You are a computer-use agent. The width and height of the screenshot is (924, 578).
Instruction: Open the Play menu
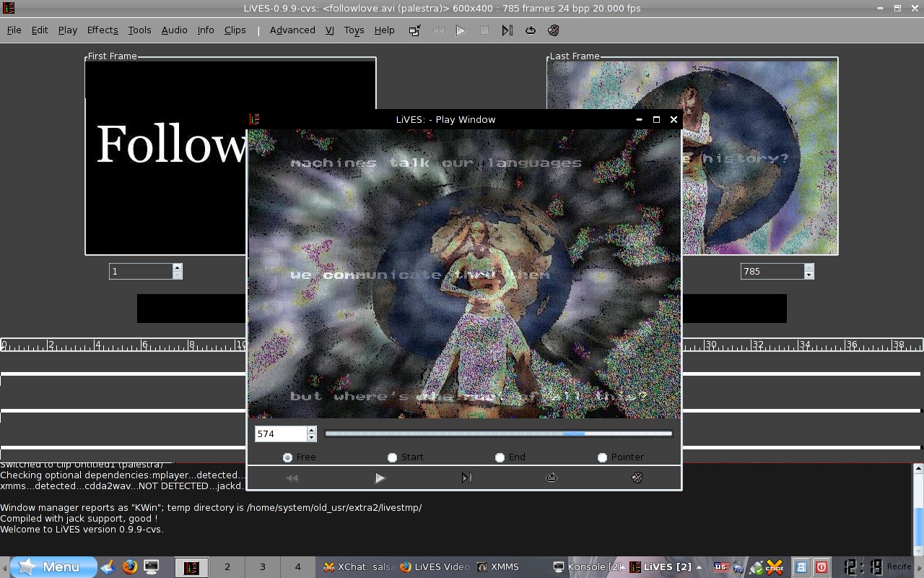68,30
